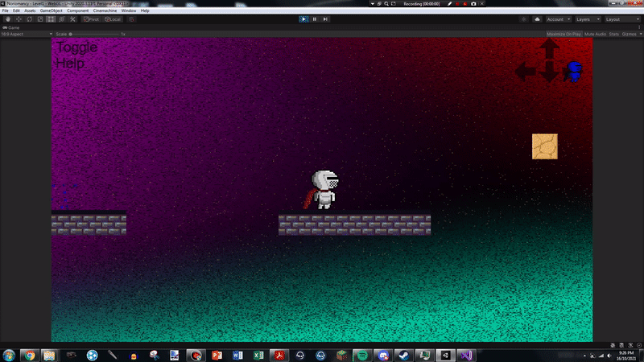Switch to Unity in the taskbar
The image size is (644, 362).
(x=445, y=355)
